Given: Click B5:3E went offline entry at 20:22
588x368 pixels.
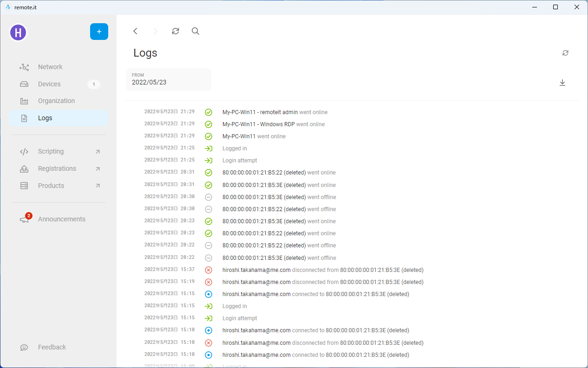Looking at the screenshot, I should tap(279, 258).
